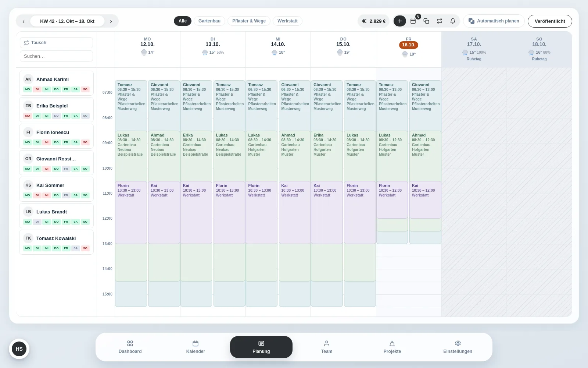Image resolution: width=588 pixels, height=368 pixels.
Task: Click the euro icon in the cost badge
Action: tap(364, 21)
